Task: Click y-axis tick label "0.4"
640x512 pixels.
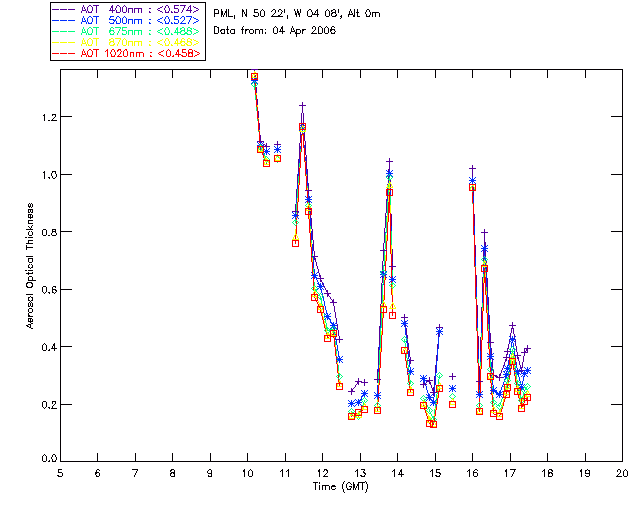Action: [49, 347]
